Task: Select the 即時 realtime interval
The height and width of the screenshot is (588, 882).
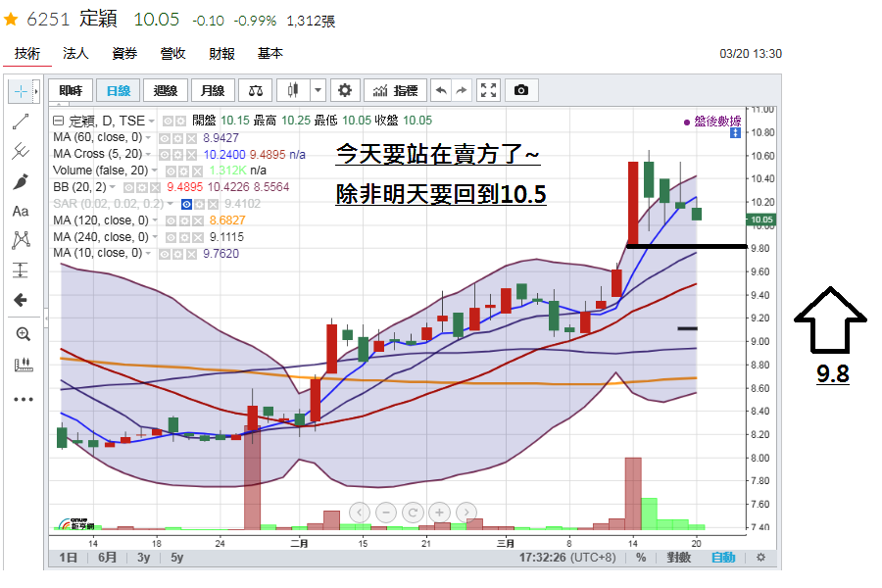Action: pyautogui.click(x=71, y=90)
